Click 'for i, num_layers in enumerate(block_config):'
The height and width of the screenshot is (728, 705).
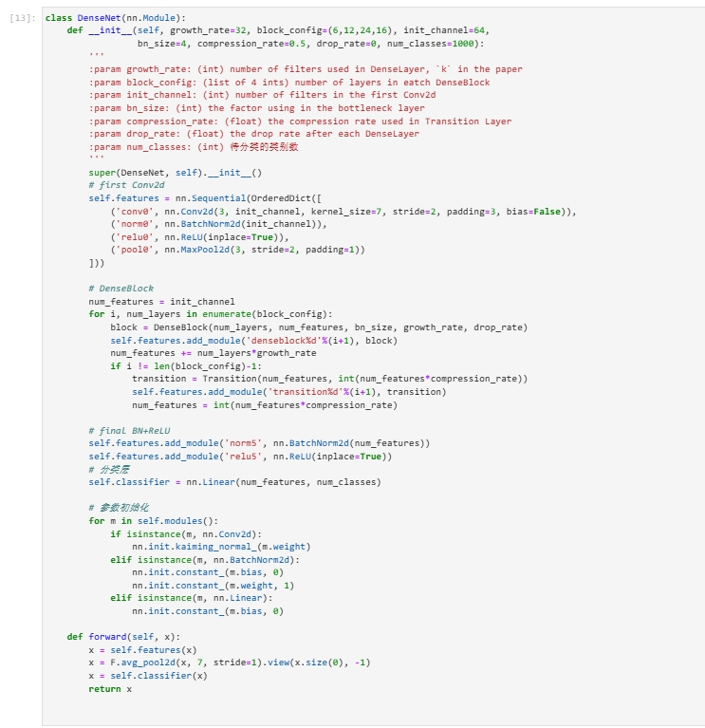point(211,314)
